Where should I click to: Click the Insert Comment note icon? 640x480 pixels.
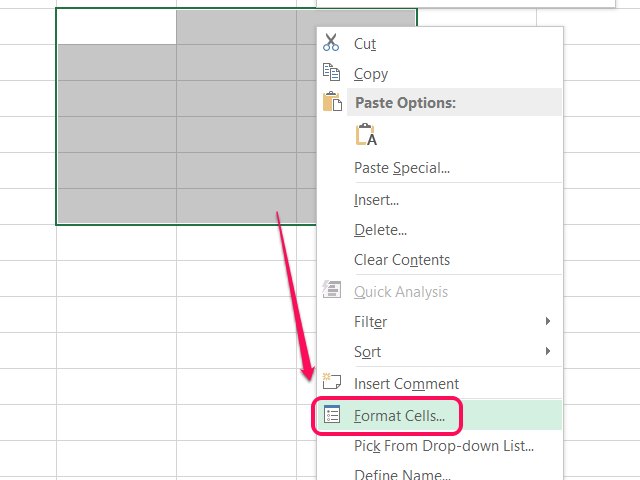(331, 381)
